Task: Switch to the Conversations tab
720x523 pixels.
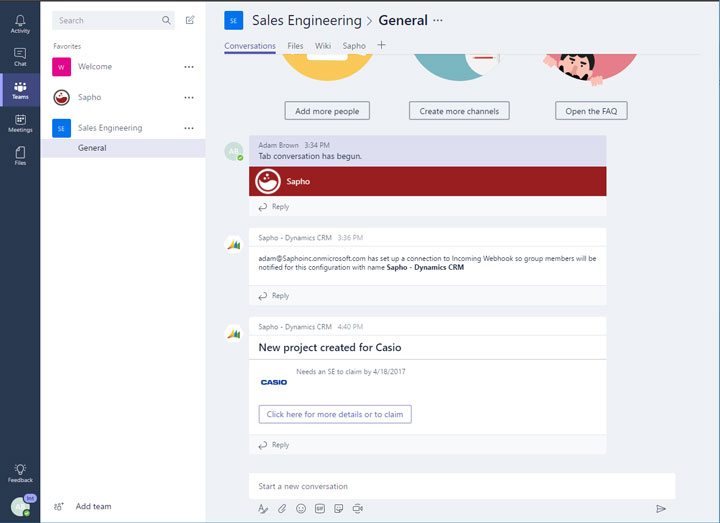Action: (x=250, y=46)
